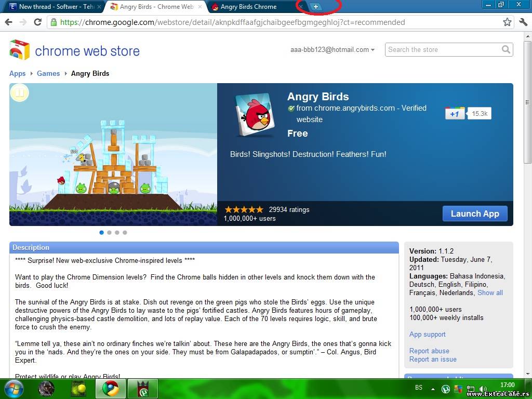
Task: Reload the current page
Action: [x=37, y=22]
